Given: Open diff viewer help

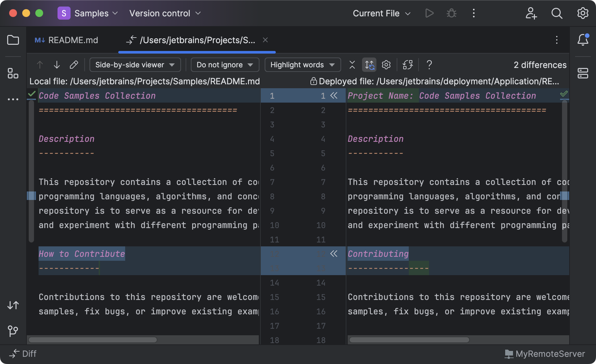Looking at the screenshot, I should [429, 65].
